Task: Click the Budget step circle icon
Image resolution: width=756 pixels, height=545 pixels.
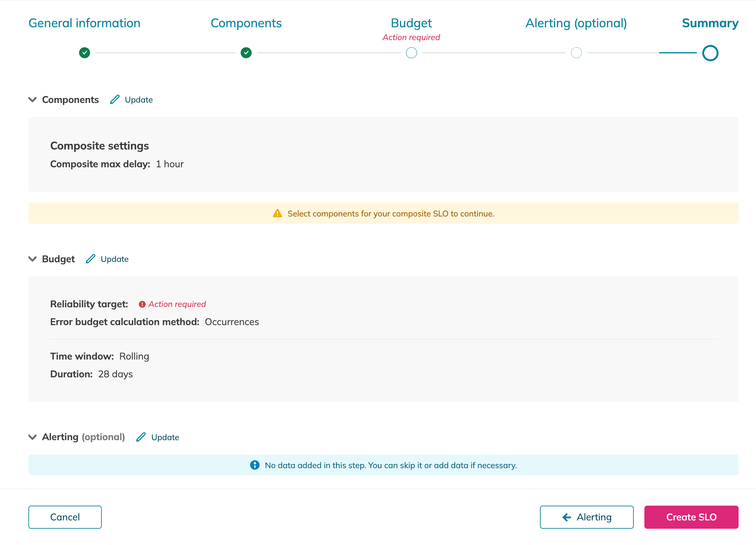Action: point(411,52)
